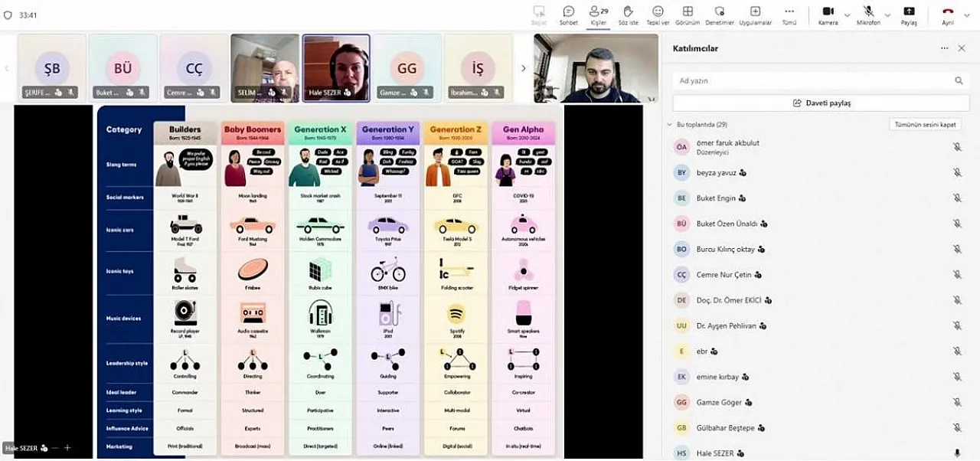The width and height of the screenshot is (980, 461).
Task: Show next participants in video strip
Action: pyautogui.click(x=524, y=68)
